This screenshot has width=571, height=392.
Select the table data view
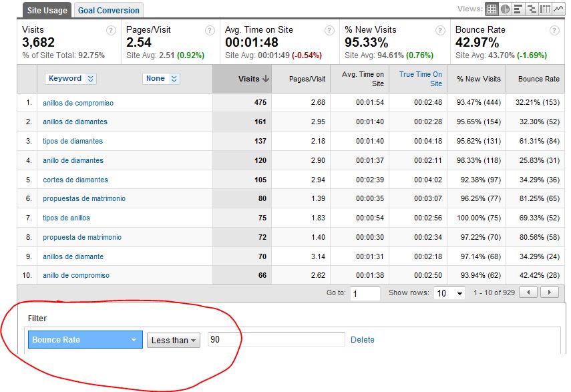click(492, 9)
